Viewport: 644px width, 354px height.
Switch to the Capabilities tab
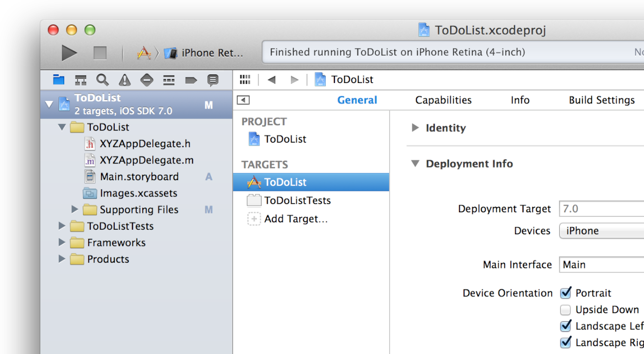pos(443,100)
